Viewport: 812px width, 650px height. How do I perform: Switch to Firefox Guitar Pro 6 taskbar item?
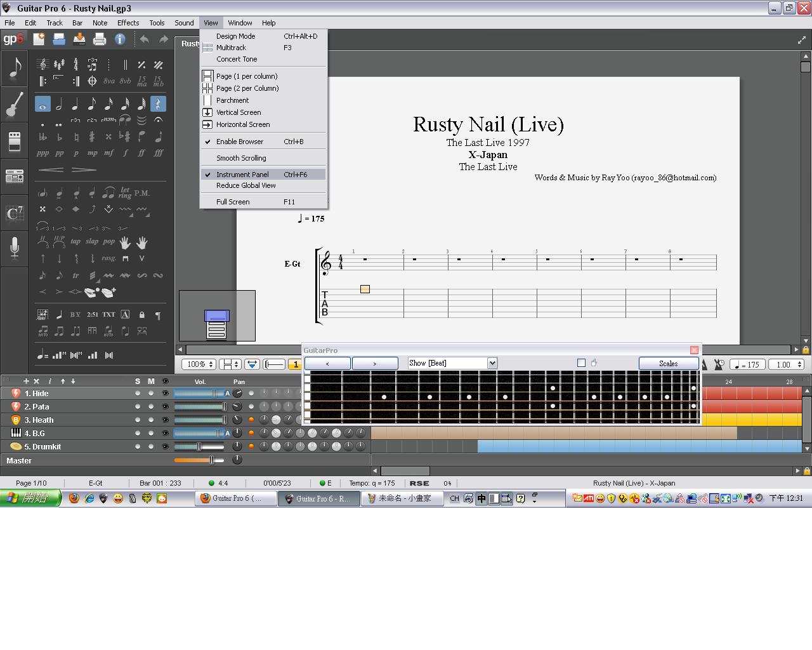235,498
